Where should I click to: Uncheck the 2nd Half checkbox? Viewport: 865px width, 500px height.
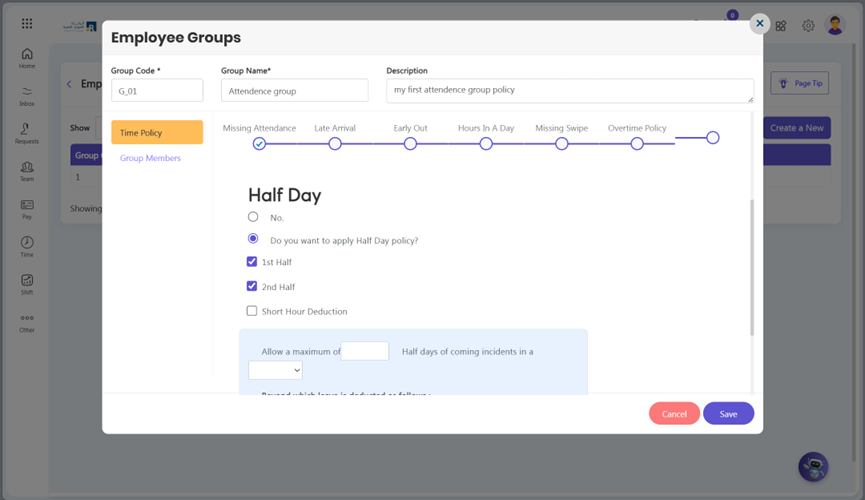(252, 286)
